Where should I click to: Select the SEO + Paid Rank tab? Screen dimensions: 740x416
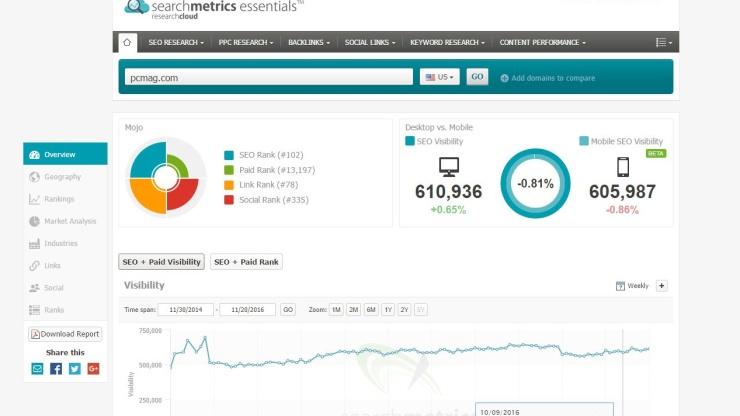click(x=246, y=262)
